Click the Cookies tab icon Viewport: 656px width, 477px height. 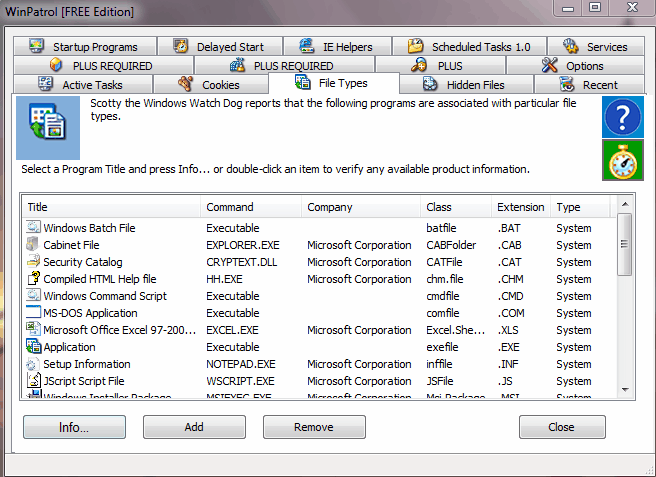(x=185, y=84)
